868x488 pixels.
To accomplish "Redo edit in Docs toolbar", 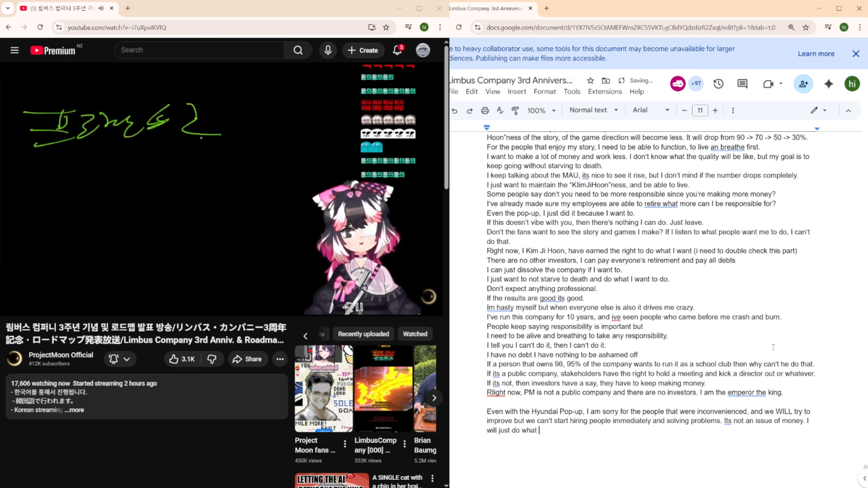I will [x=469, y=110].
